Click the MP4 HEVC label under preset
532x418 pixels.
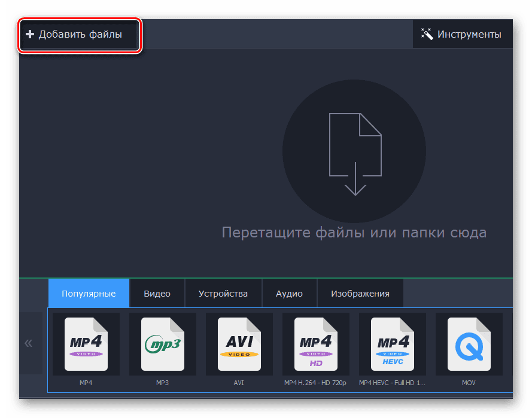click(392, 382)
